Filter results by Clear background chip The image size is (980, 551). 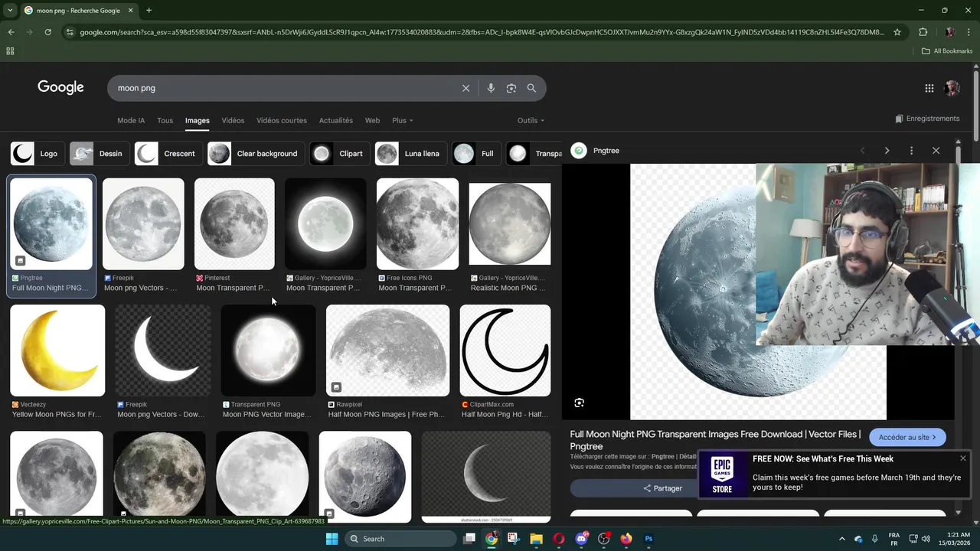pos(256,154)
